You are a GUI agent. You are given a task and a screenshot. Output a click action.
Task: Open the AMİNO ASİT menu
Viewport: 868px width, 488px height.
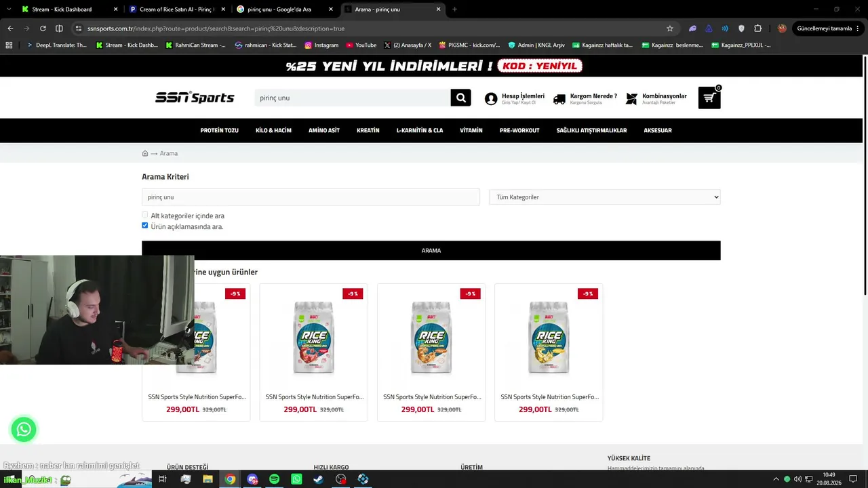324,130
